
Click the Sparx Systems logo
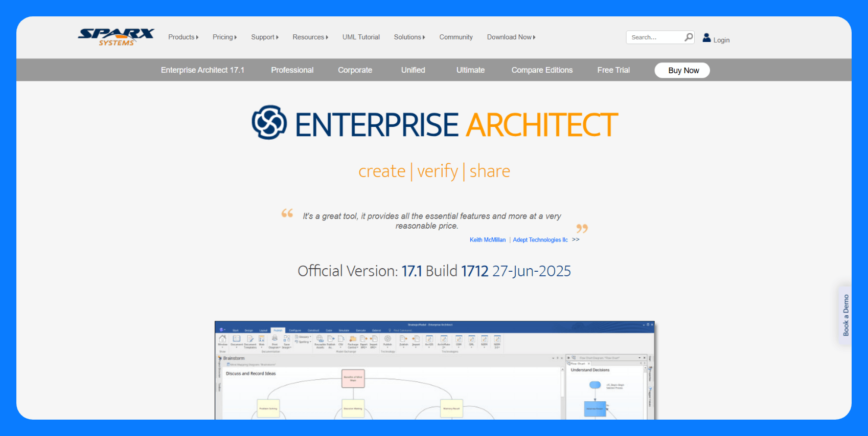(116, 37)
